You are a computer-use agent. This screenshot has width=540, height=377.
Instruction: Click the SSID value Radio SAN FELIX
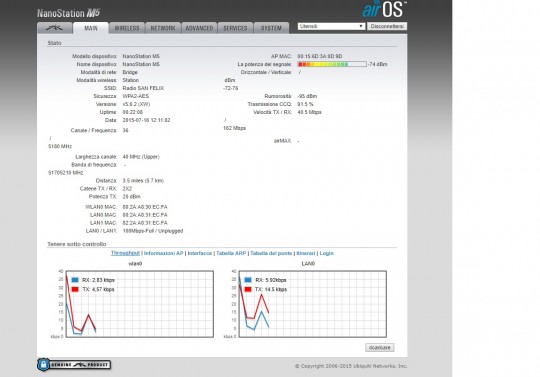[x=143, y=88]
